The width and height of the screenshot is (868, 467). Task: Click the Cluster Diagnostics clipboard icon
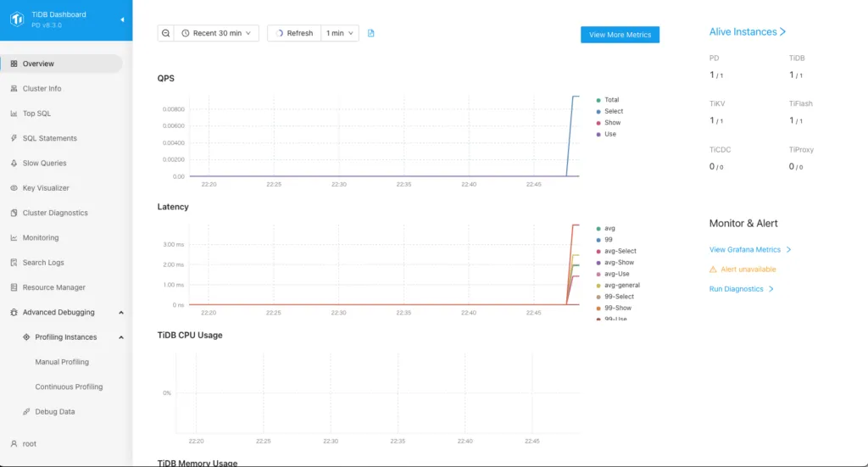click(x=14, y=213)
